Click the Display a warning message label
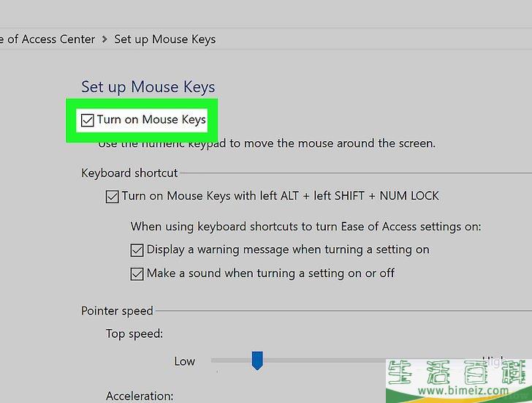The width and height of the screenshot is (532, 403). (x=288, y=249)
